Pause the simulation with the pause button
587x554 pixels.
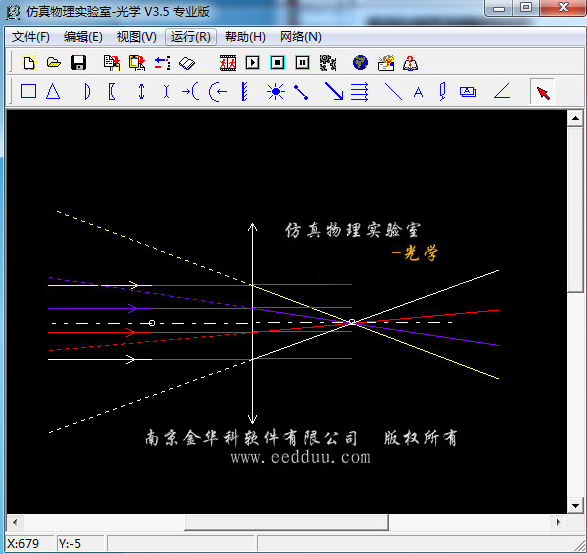[x=302, y=63]
